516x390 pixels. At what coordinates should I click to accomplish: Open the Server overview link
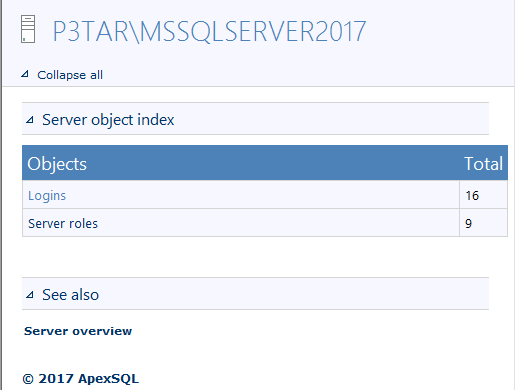click(x=78, y=331)
